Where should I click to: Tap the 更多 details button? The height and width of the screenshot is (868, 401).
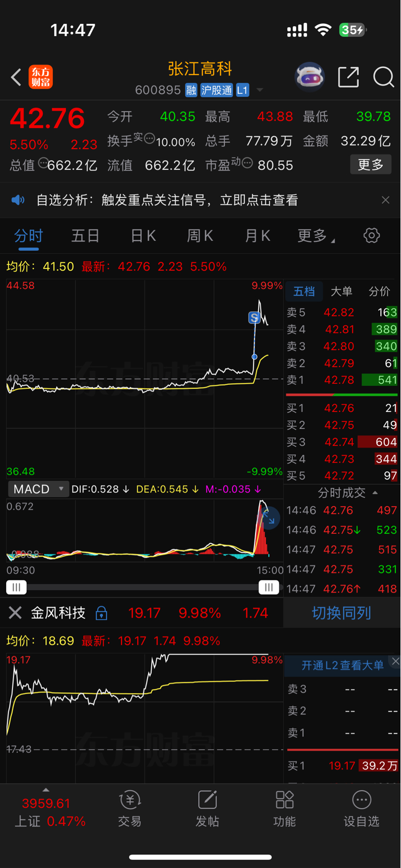click(x=371, y=165)
